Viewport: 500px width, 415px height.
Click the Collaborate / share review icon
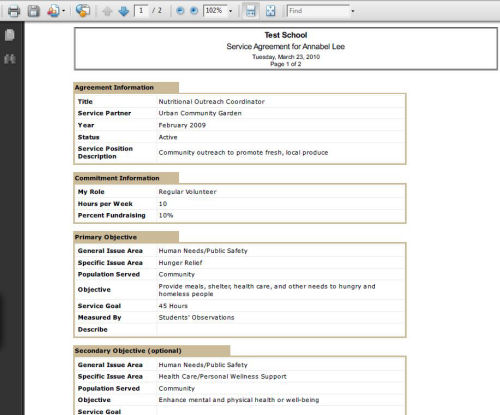click(x=83, y=11)
